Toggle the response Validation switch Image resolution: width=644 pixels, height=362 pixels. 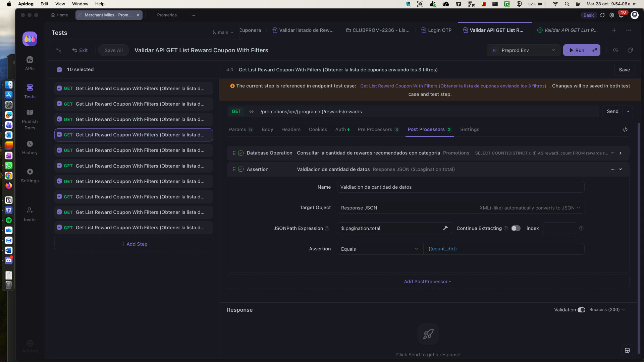pos(581,310)
